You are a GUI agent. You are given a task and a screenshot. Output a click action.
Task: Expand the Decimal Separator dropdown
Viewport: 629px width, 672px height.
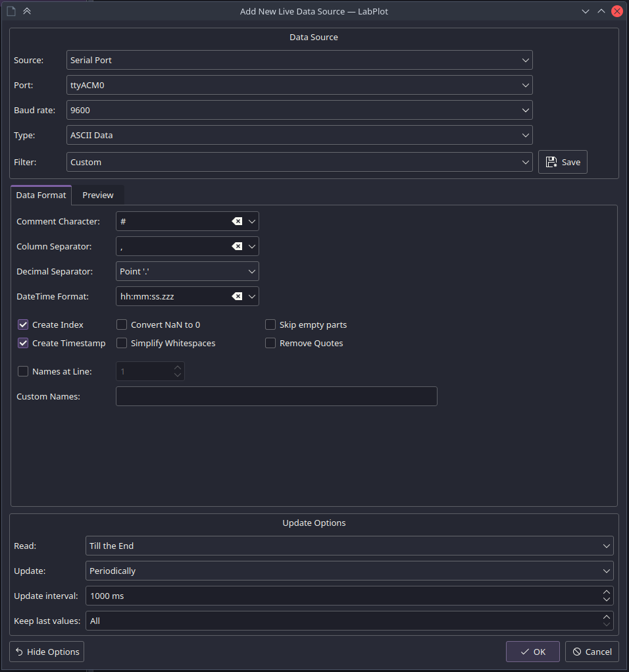click(251, 271)
